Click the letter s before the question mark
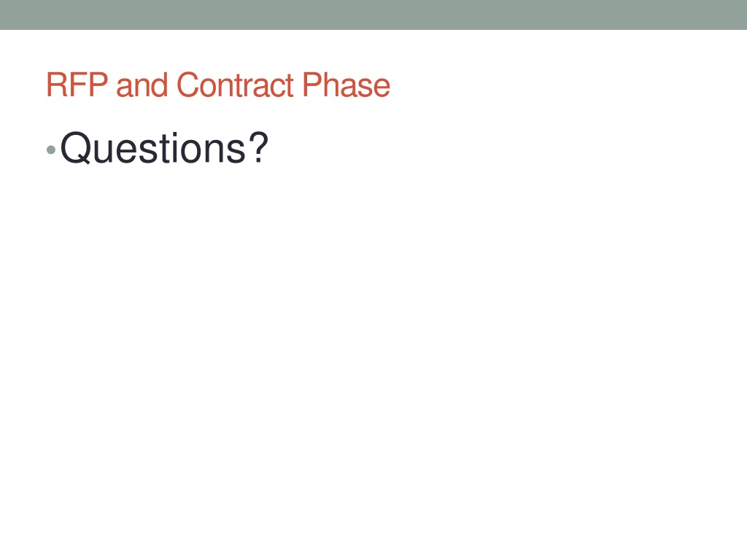The image size is (747, 560). click(x=236, y=152)
